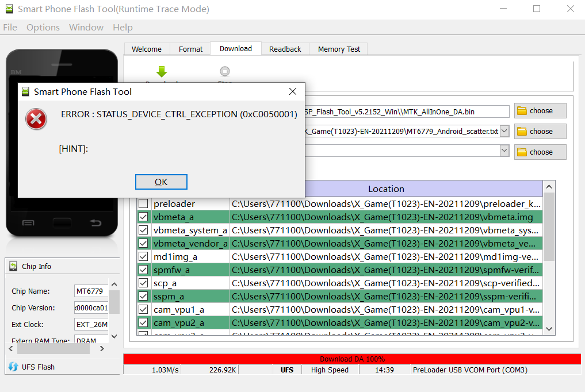Open the dropdown below the scatter file field
The image size is (585, 392).
(x=504, y=151)
